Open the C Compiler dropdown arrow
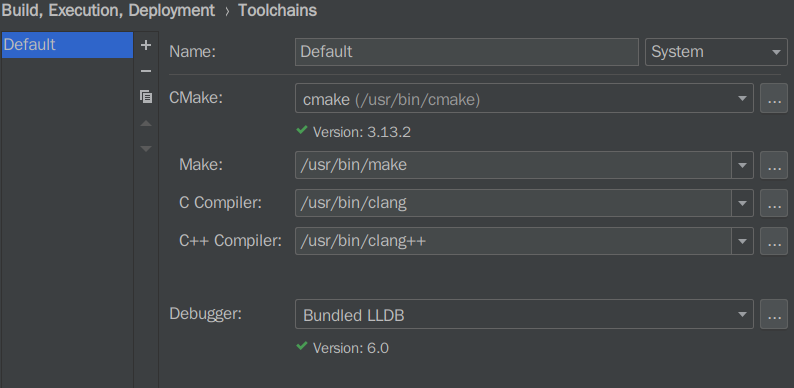This screenshot has height=388, width=794. click(x=742, y=203)
